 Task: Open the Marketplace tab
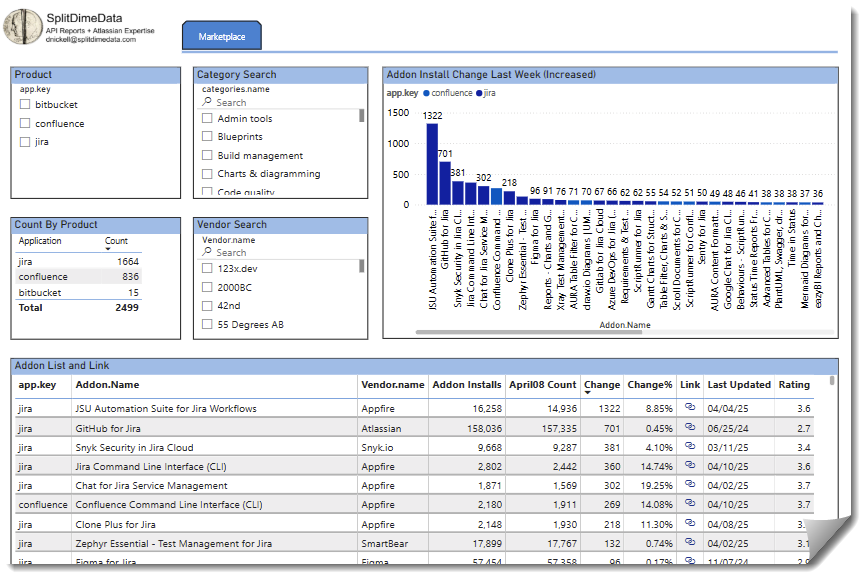point(221,36)
